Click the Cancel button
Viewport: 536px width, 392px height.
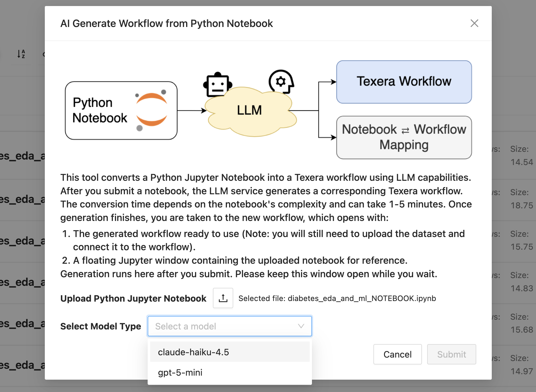398,354
